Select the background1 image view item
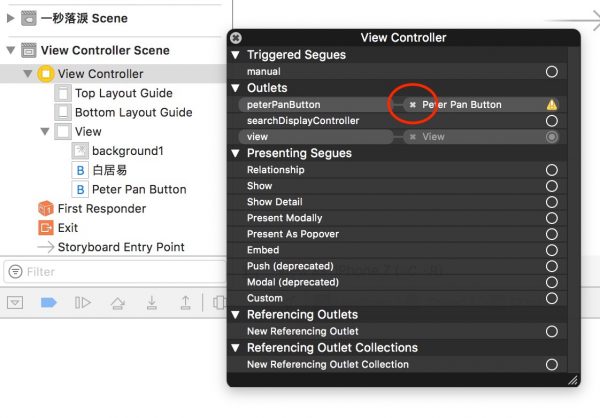The height and width of the screenshot is (418, 600). pyautogui.click(x=128, y=151)
